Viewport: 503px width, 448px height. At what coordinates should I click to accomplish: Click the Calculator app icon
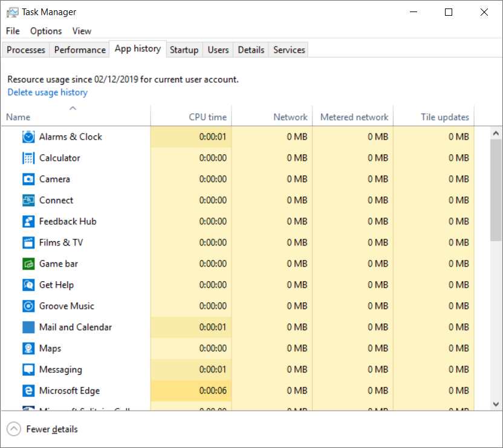coord(28,158)
